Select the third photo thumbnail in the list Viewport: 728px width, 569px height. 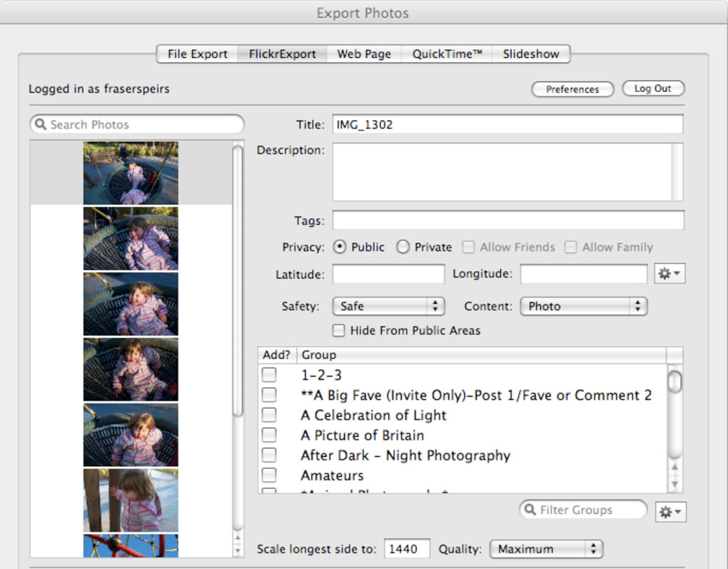(x=131, y=304)
